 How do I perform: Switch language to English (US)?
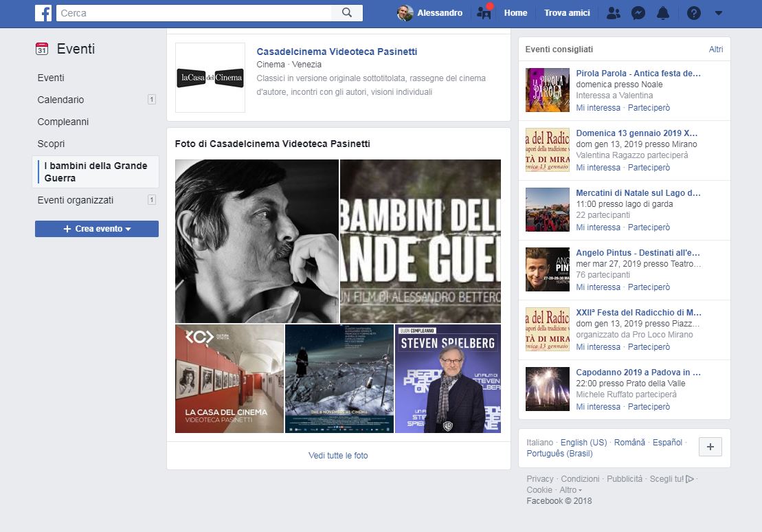[583, 443]
